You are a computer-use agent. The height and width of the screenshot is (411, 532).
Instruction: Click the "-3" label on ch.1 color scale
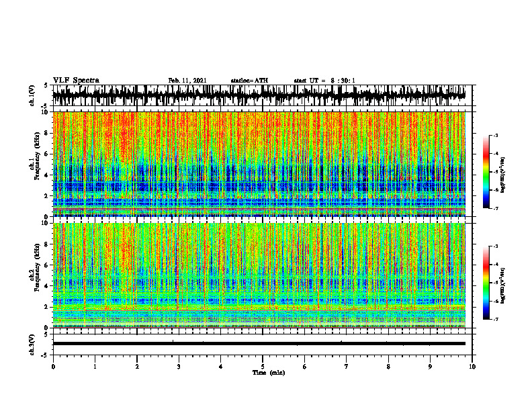496,136
